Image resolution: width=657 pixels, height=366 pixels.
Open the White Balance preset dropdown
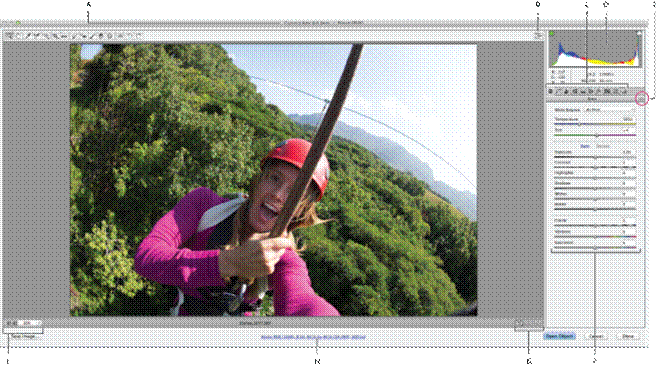coord(610,110)
